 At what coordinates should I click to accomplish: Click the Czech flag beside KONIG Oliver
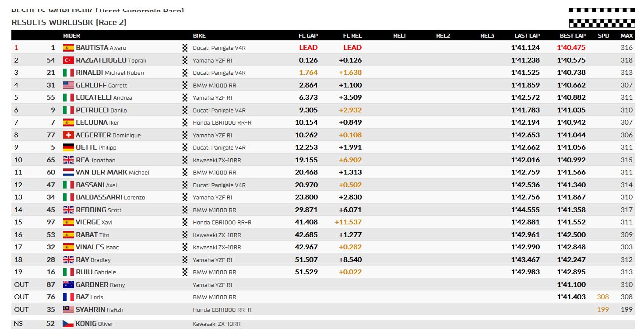coord(68,324)
